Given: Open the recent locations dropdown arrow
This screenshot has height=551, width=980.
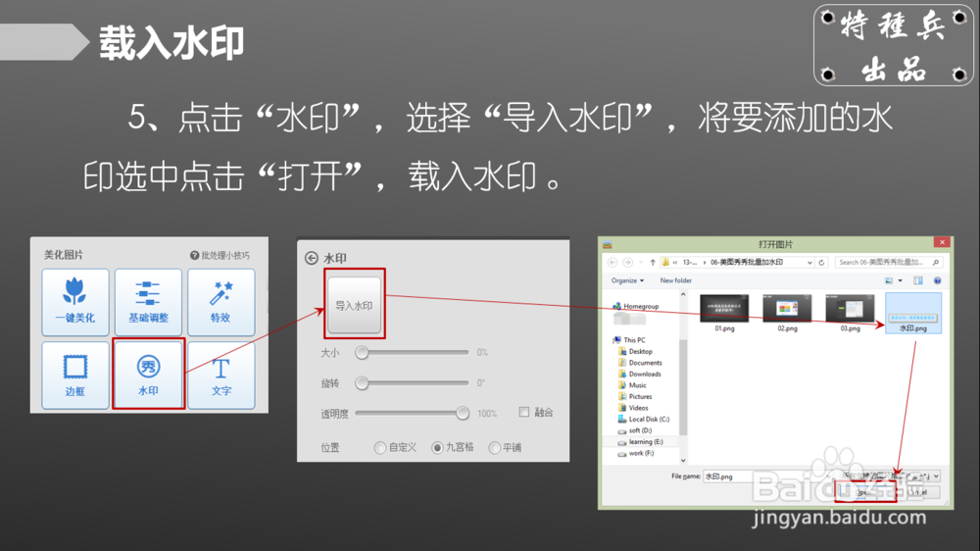Looking at the screenshot, I should pyautogui.click(x=641, y=262).
